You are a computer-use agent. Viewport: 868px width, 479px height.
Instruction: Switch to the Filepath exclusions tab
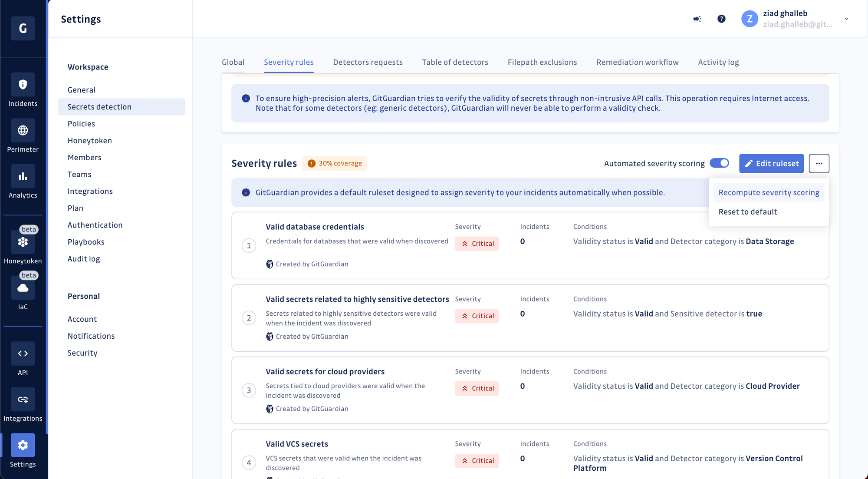coord(542,62)
